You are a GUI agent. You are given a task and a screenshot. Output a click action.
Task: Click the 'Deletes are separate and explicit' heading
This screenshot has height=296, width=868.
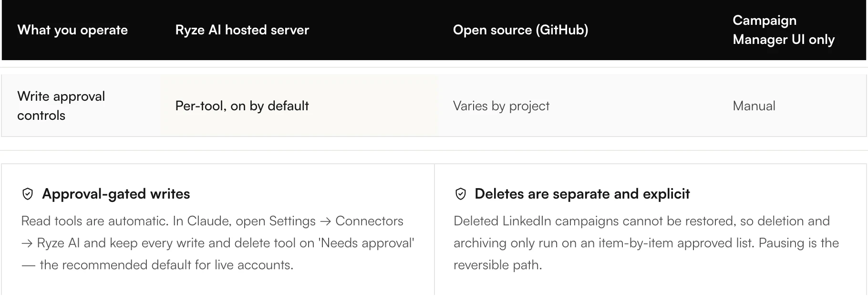(x=582, y=194)
